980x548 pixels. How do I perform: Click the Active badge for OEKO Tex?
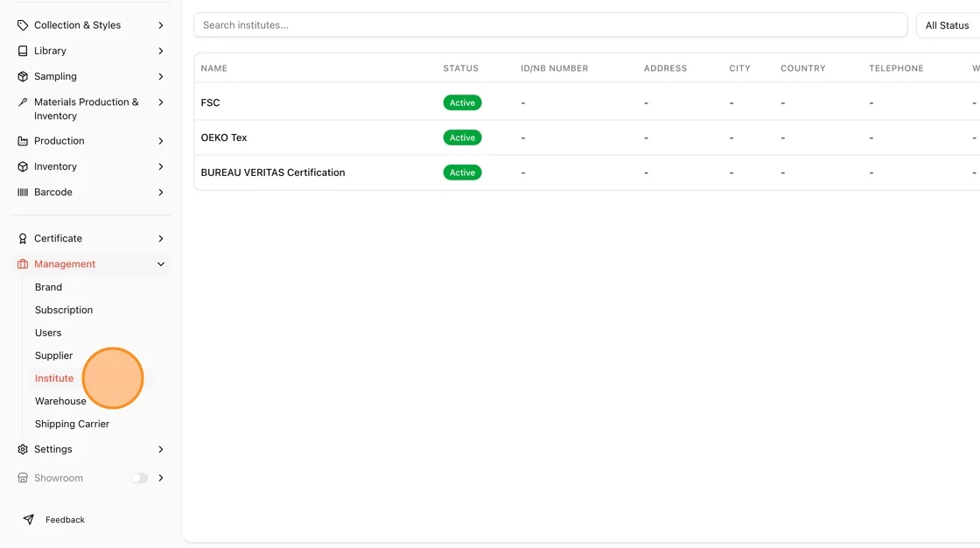463,137
